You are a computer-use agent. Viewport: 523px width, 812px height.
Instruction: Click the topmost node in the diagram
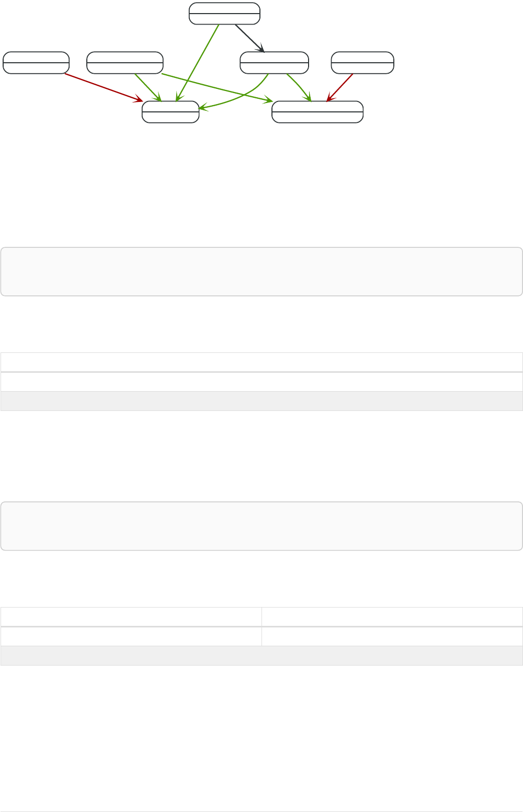(224, 13)
